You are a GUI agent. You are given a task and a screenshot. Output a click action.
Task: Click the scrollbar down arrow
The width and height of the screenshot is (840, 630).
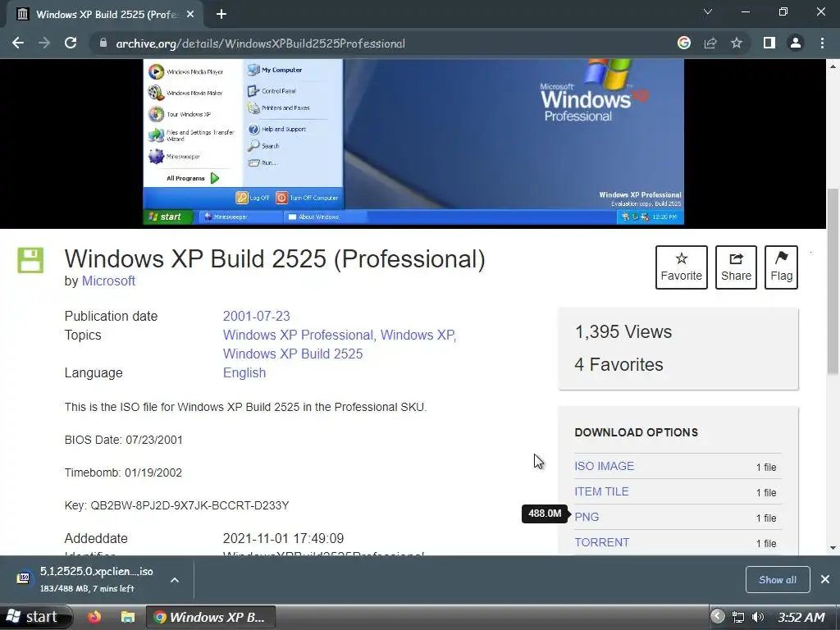(x=833, y=547)
